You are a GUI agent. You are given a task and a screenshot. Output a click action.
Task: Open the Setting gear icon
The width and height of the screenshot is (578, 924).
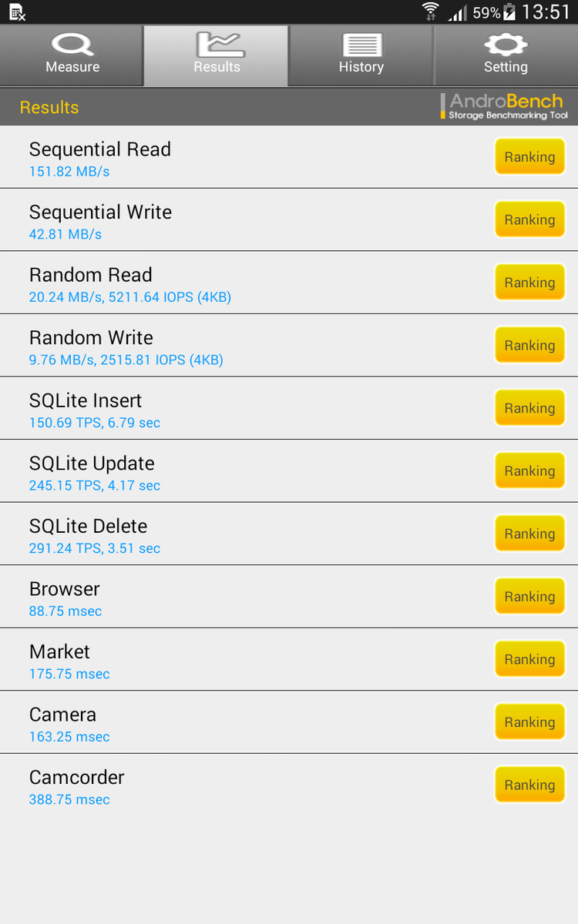click(x=506, y=44)
